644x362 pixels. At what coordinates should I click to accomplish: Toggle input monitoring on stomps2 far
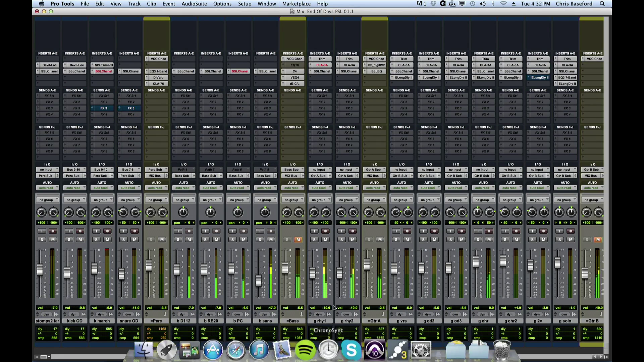42,231
